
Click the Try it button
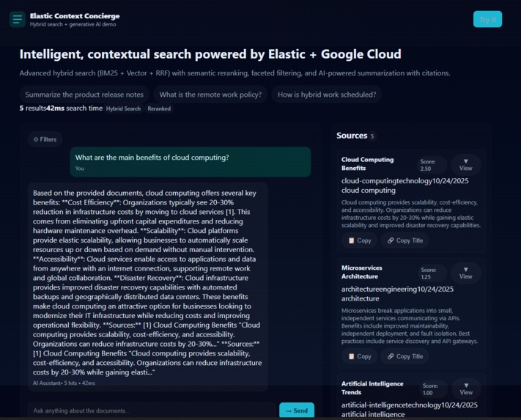tap(487, 19)
